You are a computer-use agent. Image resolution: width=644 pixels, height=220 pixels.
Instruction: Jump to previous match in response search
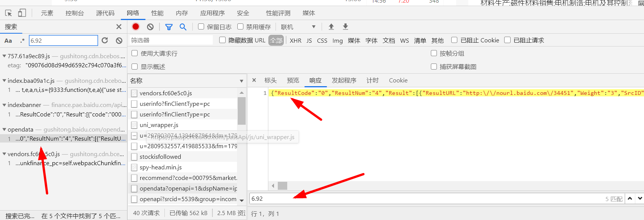pyautogui.click(x=630, y=198)
